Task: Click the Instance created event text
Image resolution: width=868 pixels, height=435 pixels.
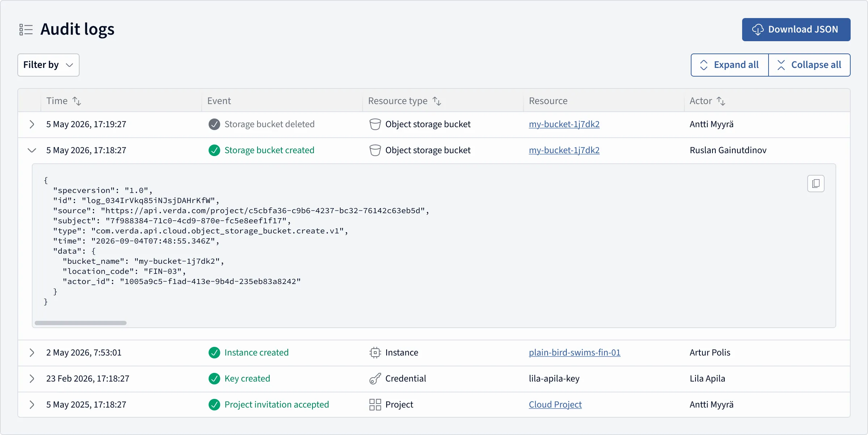Action: coord(256,353)
